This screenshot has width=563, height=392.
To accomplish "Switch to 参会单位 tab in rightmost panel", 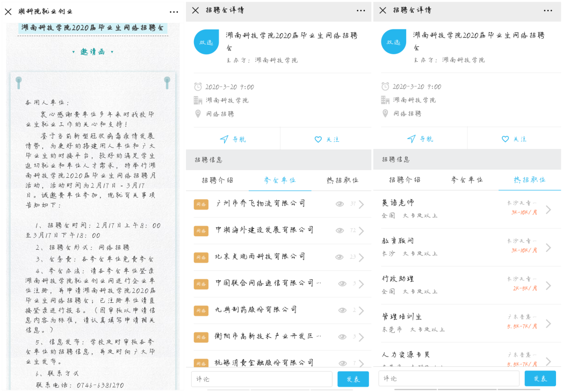I will (467, 180).
